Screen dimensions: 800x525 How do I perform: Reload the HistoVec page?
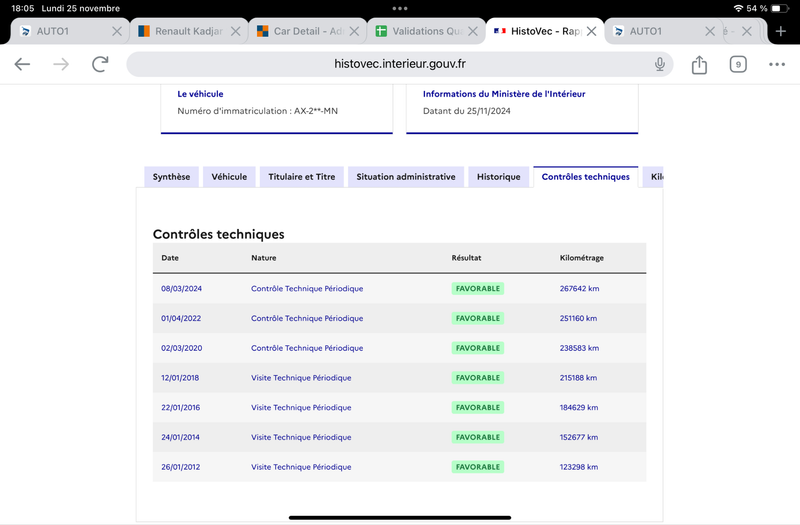point(100,64)
